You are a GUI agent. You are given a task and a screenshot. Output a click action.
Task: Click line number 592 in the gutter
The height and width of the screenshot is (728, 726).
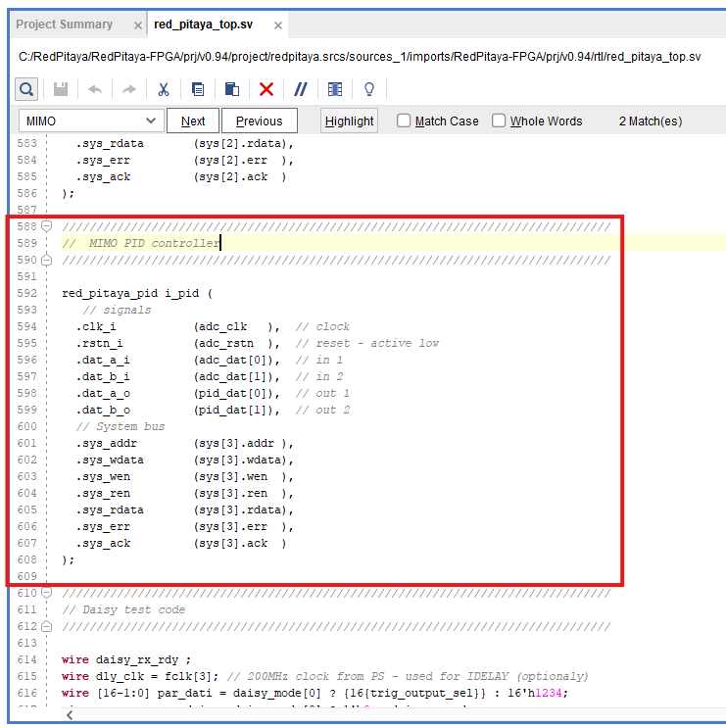(x=26, y=293)
